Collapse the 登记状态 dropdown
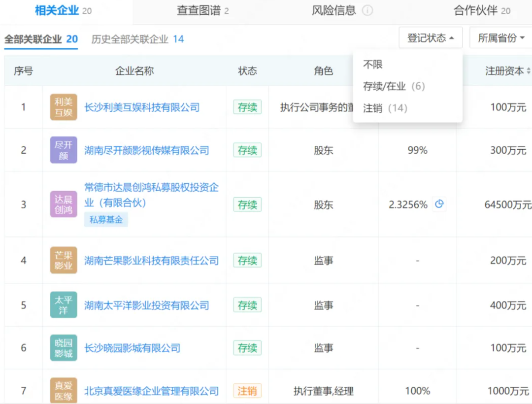Screen dimensions: 532x404 (x=430, y=37)
